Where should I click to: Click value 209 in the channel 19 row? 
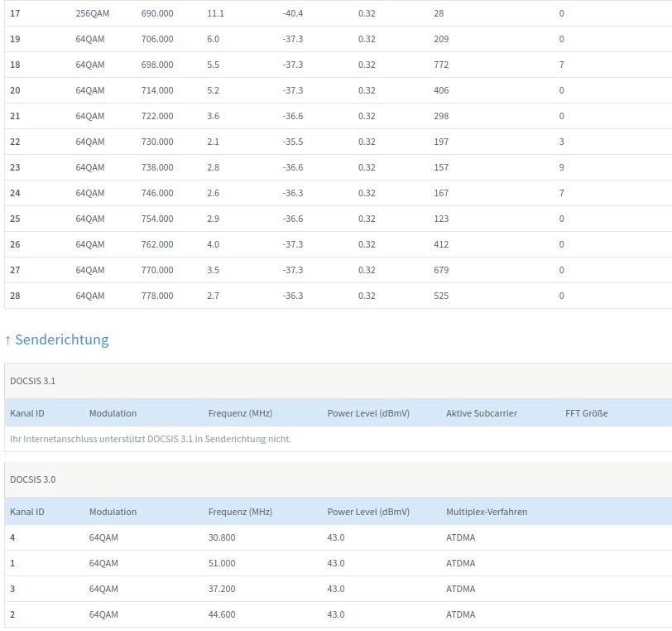tap(441, 39)
